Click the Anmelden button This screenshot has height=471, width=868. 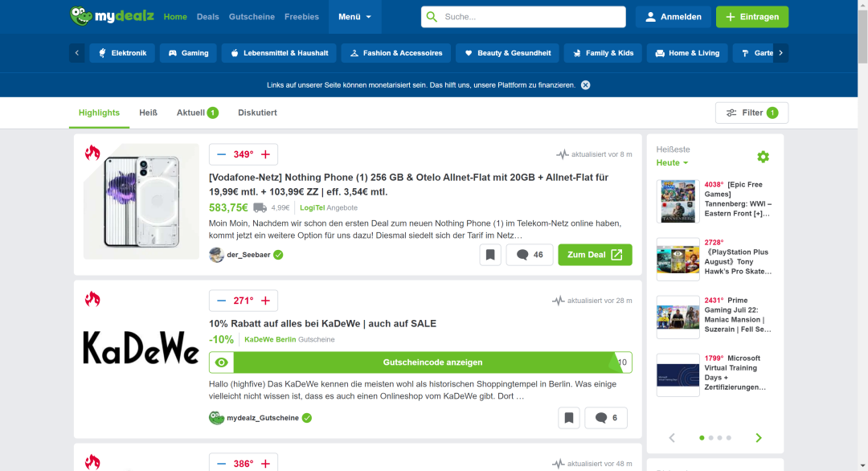[673, 17]
